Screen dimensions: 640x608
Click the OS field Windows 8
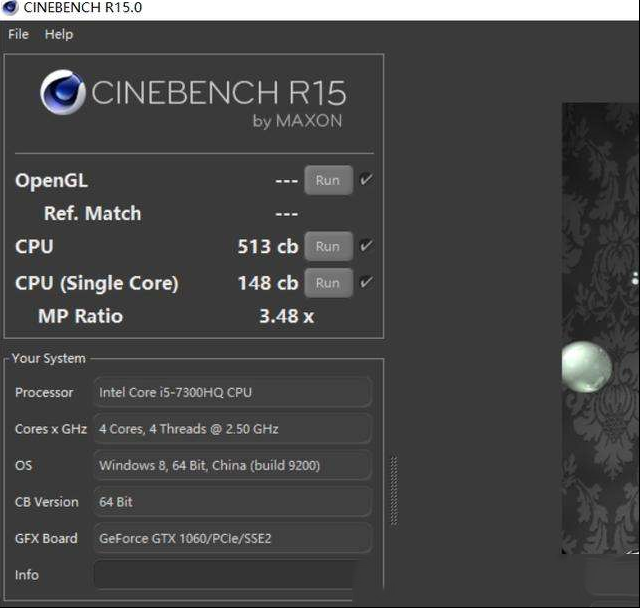[x=233, y=465]
